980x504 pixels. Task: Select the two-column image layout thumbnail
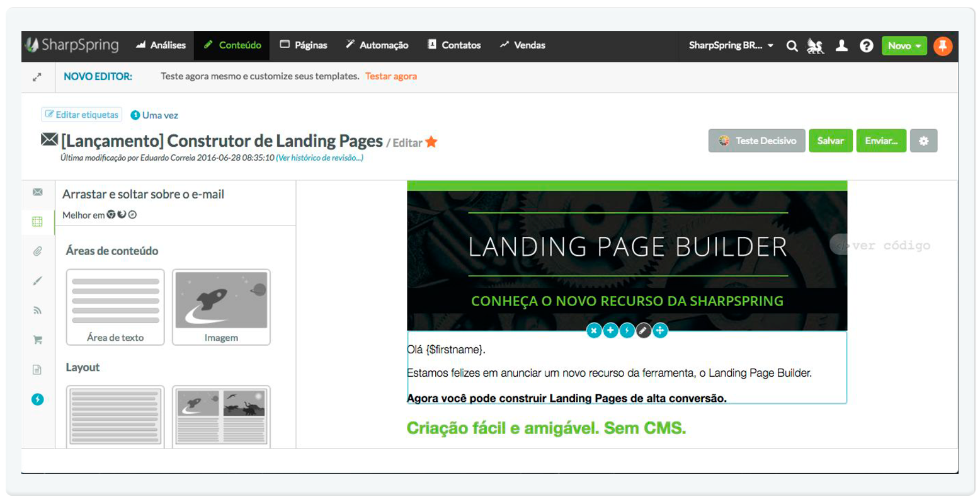(221, 416)
